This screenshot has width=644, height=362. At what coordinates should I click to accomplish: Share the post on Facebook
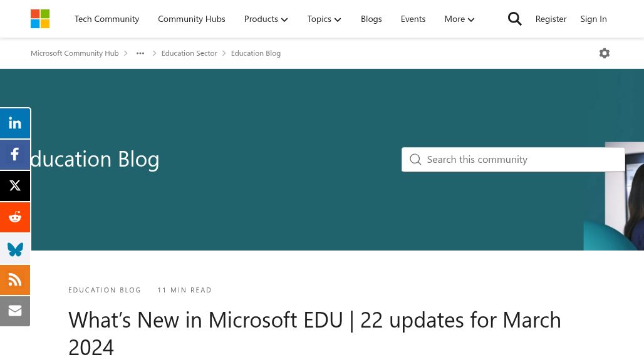click(x=15, y=155)
